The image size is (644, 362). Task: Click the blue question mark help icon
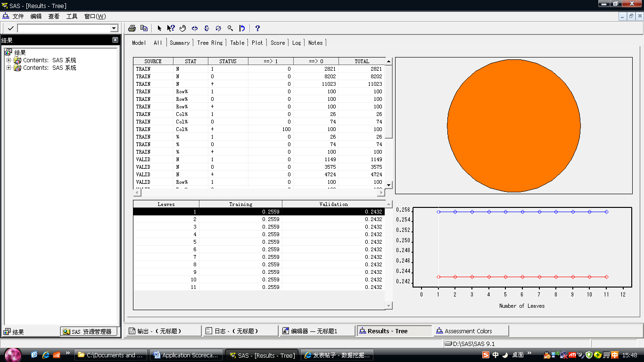coord(257,28)
